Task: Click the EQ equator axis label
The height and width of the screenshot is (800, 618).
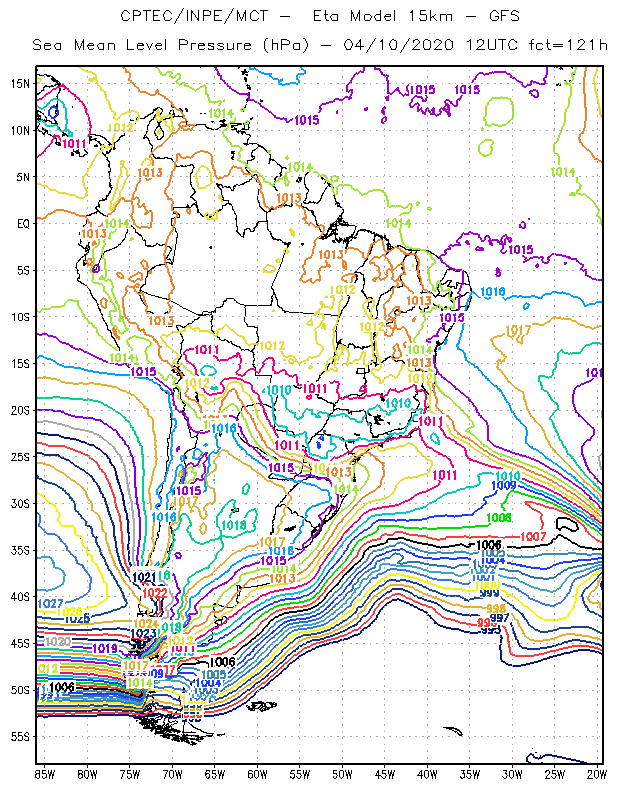Action: click(23, 223)
